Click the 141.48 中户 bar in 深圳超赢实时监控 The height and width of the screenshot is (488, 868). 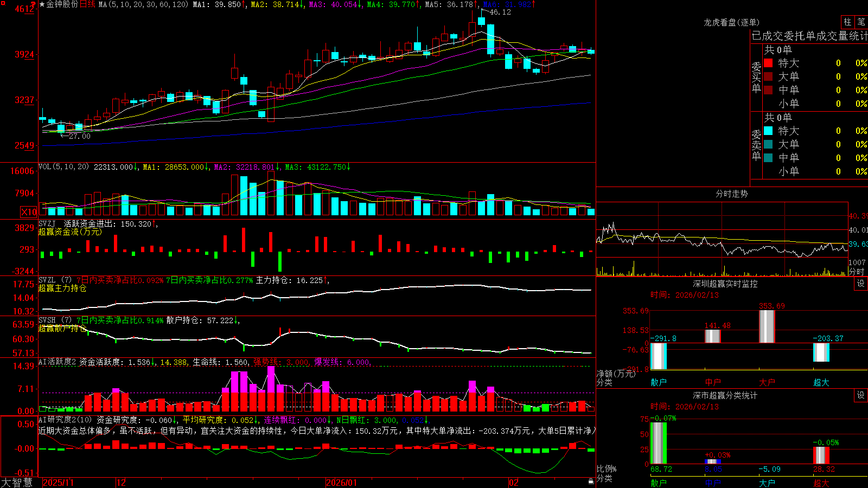712,336
